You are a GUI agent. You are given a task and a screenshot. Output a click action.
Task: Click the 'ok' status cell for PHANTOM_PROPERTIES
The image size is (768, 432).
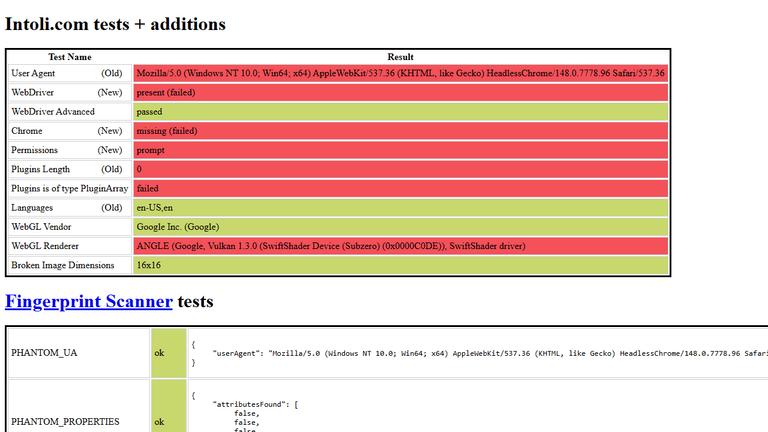click(168, 406)
